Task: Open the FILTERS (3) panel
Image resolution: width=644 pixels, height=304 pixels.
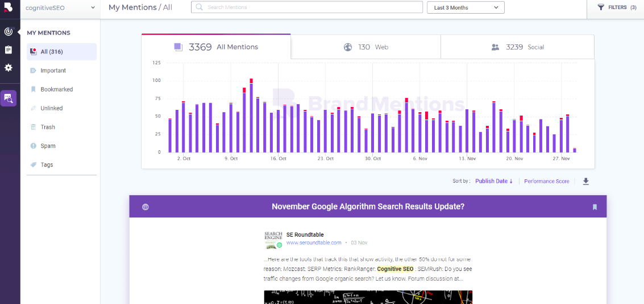Action: coord(617,7)
